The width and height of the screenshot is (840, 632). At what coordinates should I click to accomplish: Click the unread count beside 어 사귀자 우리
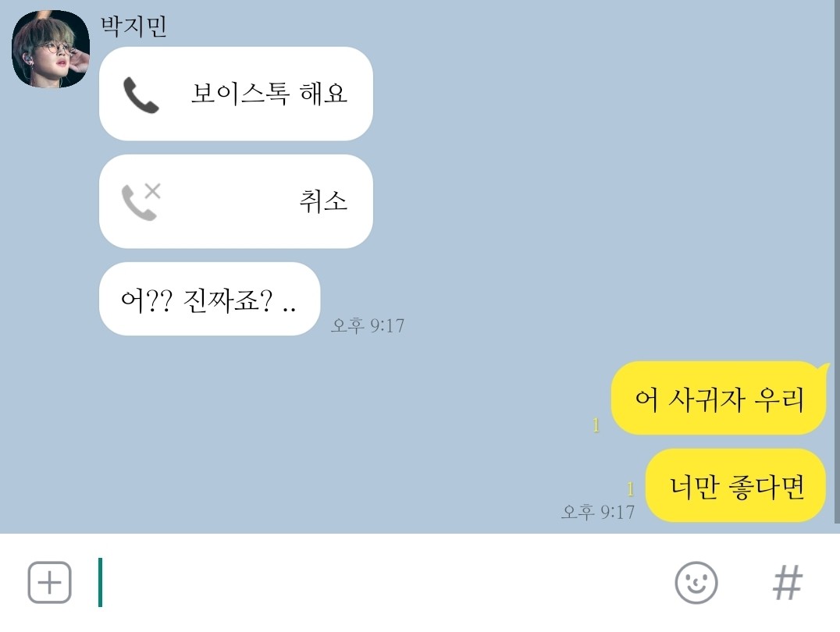[x=596, y=425]
